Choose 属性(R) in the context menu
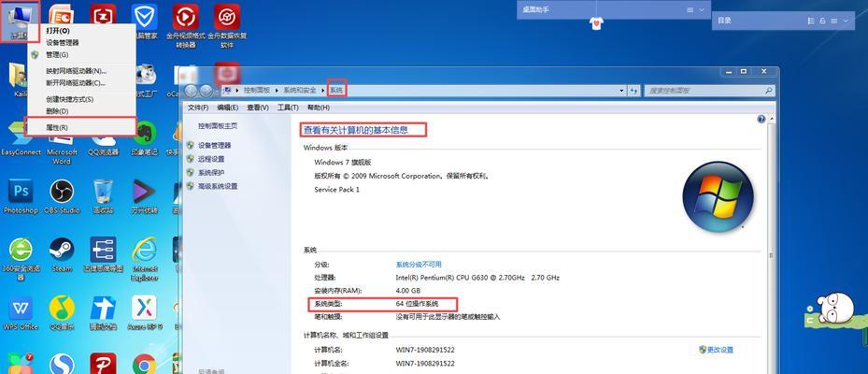868x374 pixels. (x=81, y=127)
